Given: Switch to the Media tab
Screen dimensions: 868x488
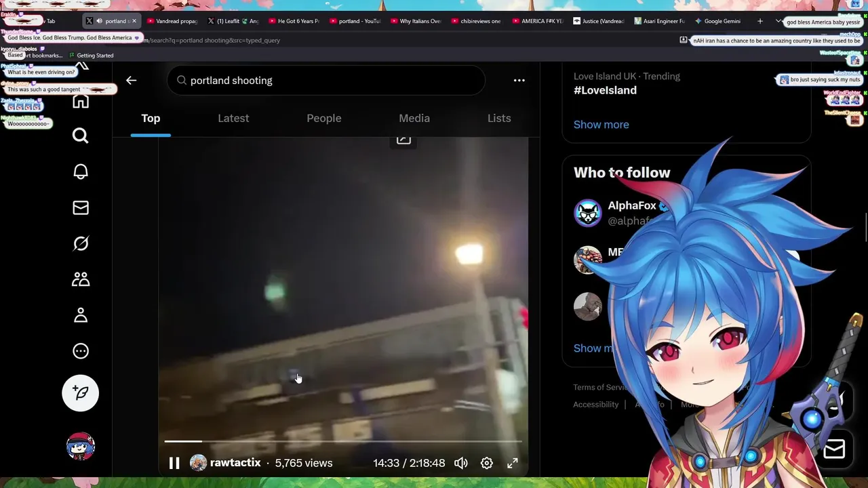Looking at the screenshot, I should pos(414,118).
